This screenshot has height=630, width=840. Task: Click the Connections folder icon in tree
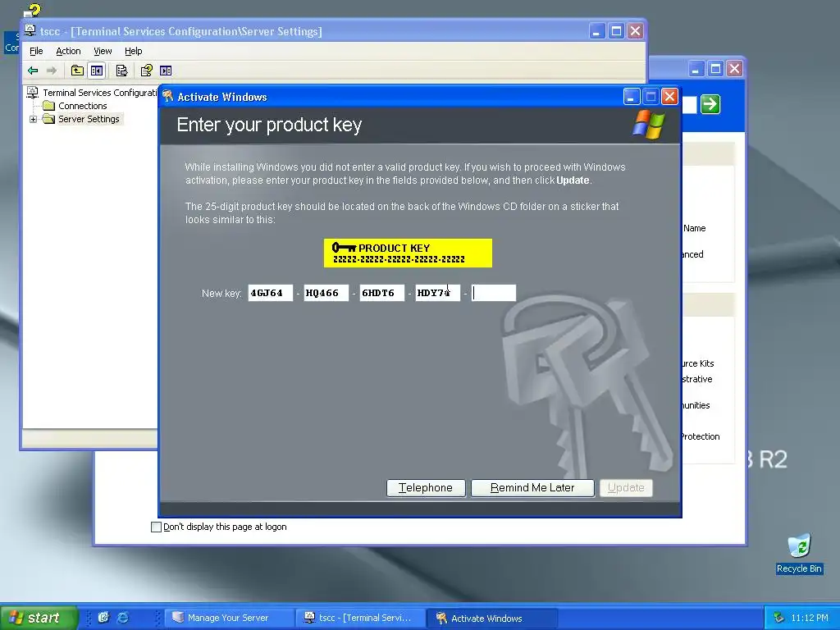pyautogui.click(x=48, y=106)
